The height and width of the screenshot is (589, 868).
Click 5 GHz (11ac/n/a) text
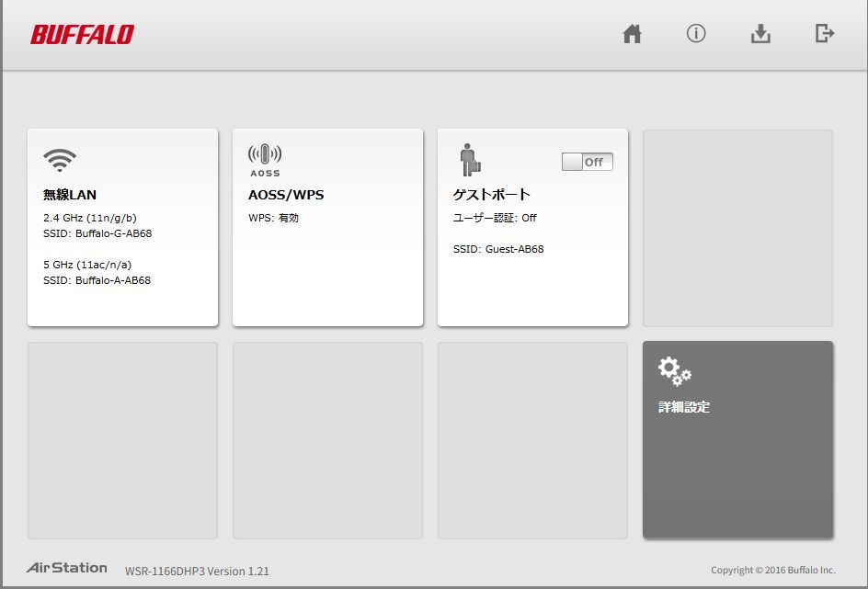coord(87,265)
